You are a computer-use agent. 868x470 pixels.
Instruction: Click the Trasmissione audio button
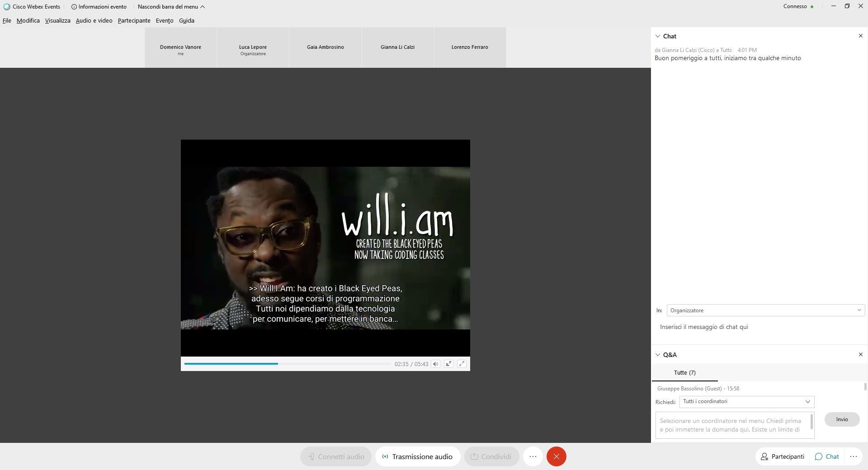click(x=418, y=456)
